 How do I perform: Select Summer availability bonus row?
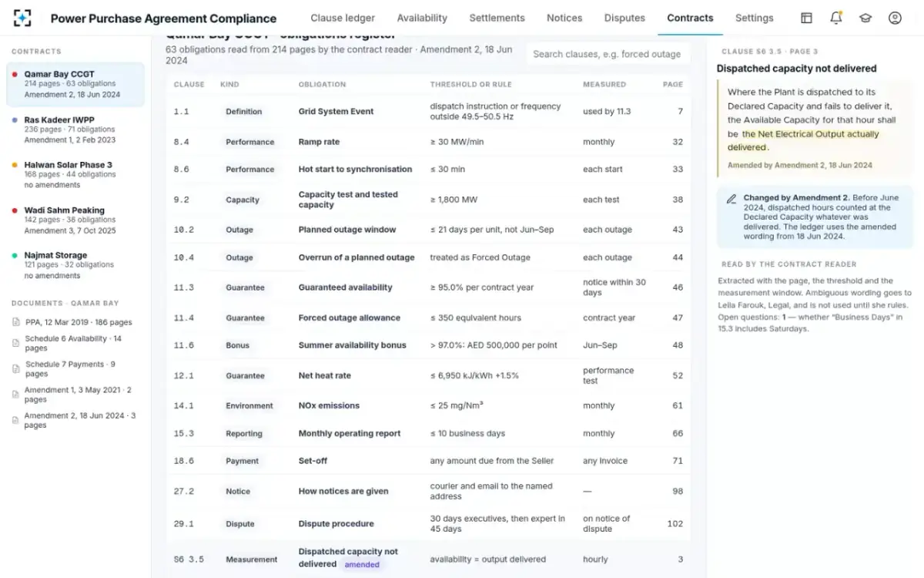coord(428,345)
